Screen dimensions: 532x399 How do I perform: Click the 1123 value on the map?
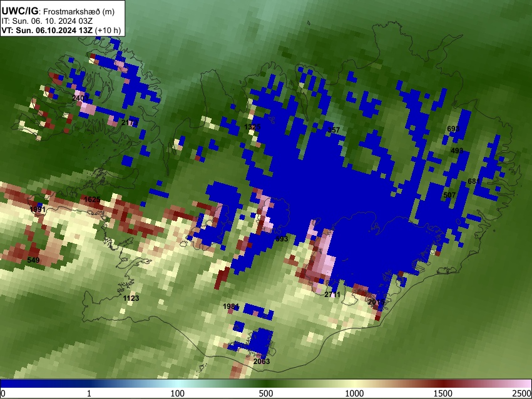coord(131,298)
